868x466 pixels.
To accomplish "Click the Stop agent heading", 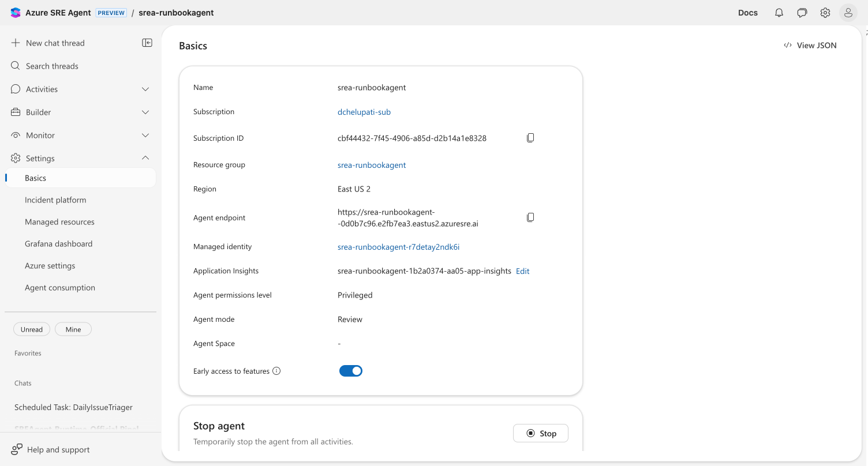I will pyautogui.click(x=219, y=426).
